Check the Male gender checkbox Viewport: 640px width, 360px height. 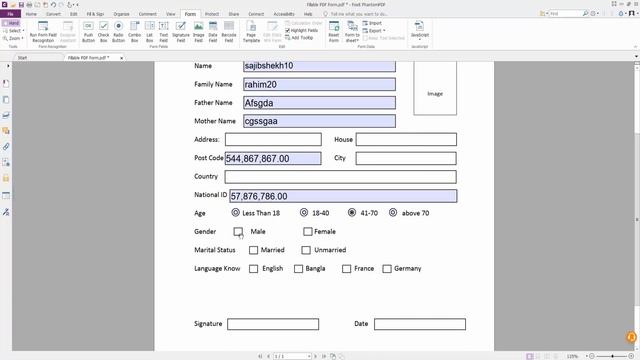[238, 231]
